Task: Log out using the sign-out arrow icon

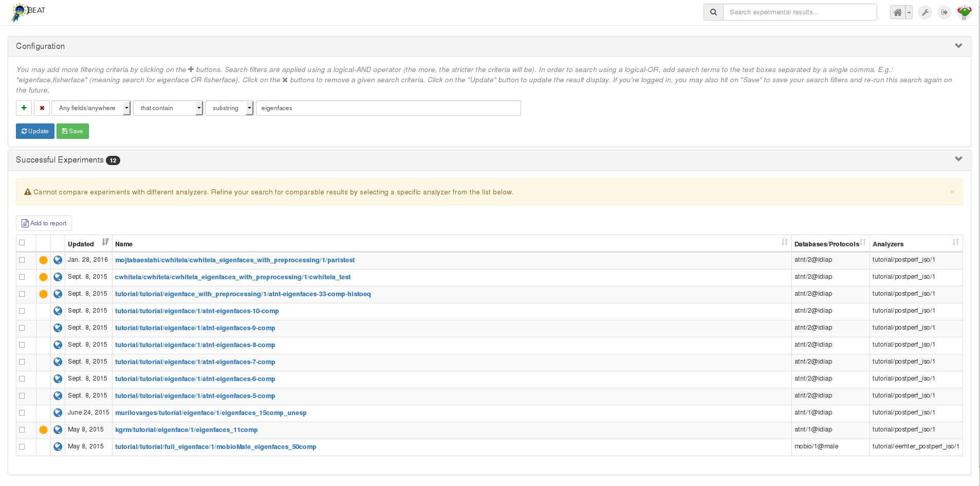Action: click(945, 12)
